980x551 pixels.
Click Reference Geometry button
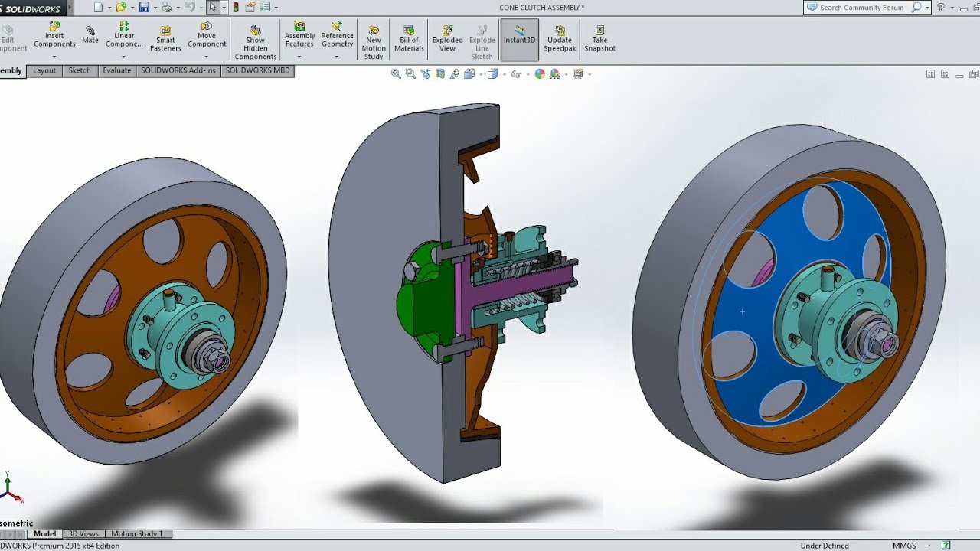click(337, 35)
